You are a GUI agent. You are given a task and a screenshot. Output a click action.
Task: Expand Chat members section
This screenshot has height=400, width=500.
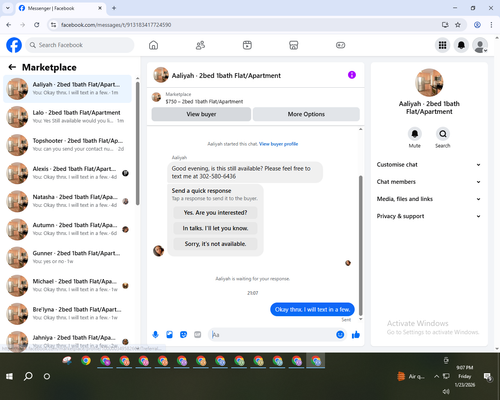pos(429,182)
